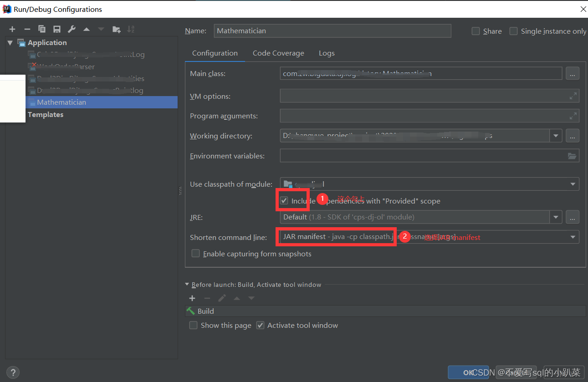Open Edit Templates with the wrench icon

(71, 29)
